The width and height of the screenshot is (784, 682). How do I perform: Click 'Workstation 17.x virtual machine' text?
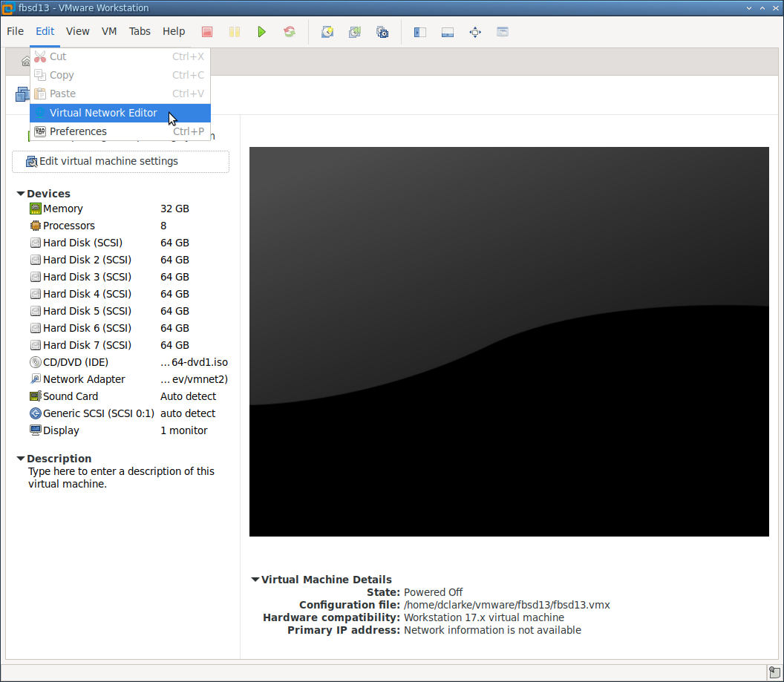pos(484,617)
